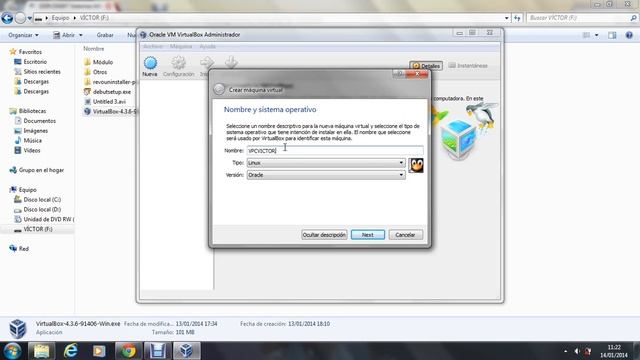Click the Next button in wizard
This screenshot has height=360, width=640.
[368, 235]
